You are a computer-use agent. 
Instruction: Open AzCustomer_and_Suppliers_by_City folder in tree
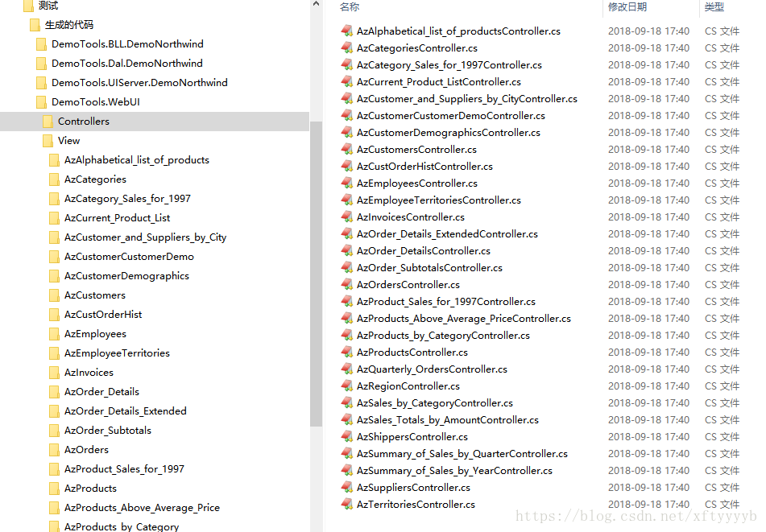tap(146, 237)
